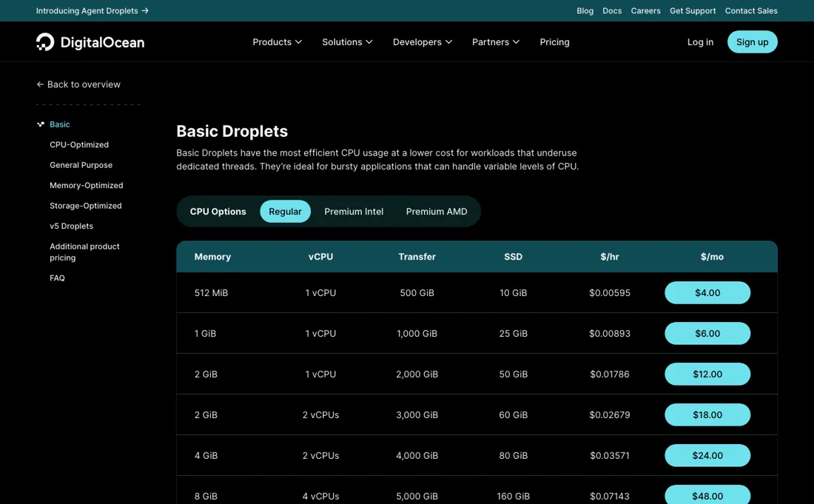Viewport: 814px width, 504px height.
Task: Click the 500 GiB transfer cell
Action: pyautogui.click(x=417, y=293)
